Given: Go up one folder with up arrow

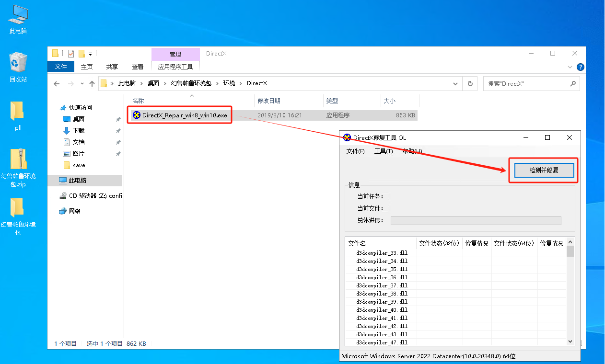Looking at the screenshot, I should 92,83.
